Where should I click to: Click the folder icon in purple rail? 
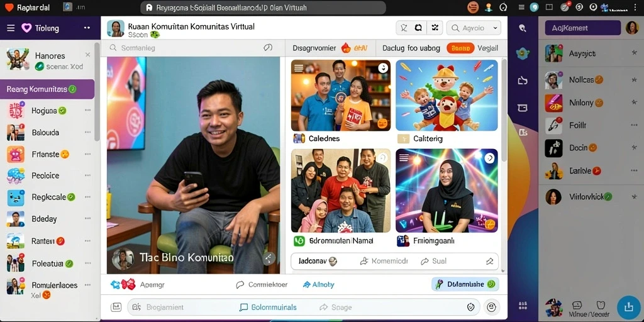[523, 80]
